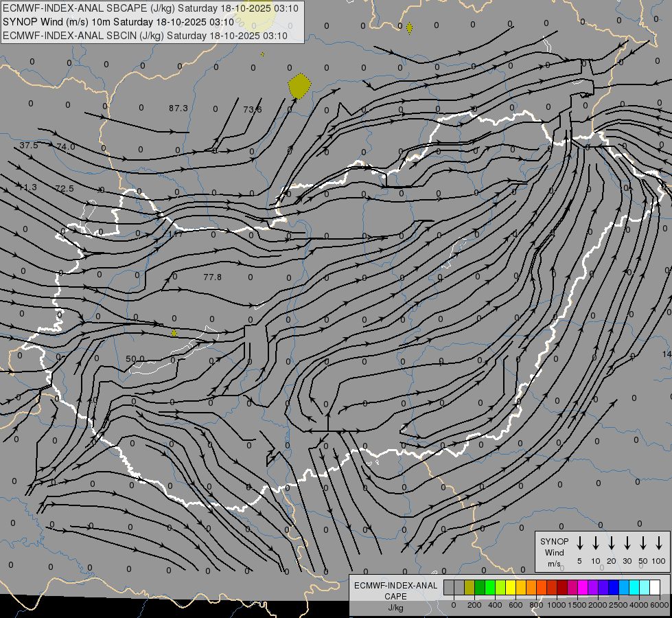Click the small olive CAPE patch near top border
This screenshot has height=618, width=672.
click(409, 28)
